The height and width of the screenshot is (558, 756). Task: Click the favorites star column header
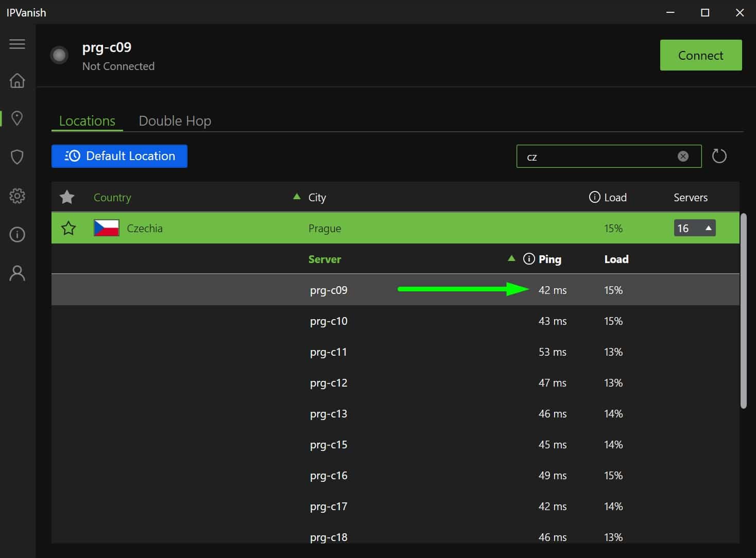point(67,197)
